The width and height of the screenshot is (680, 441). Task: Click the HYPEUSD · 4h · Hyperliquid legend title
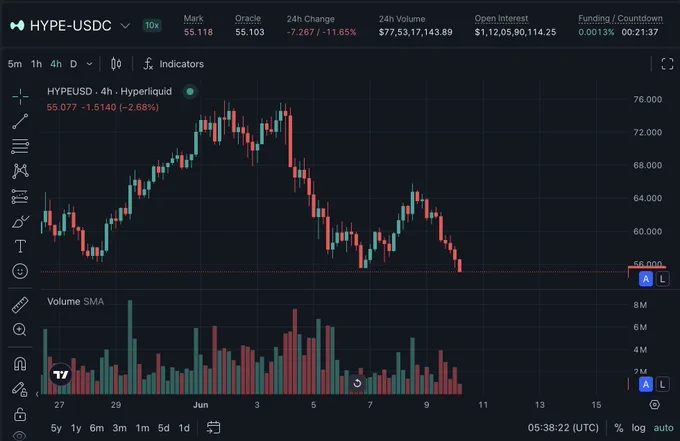tap(109, 91)
